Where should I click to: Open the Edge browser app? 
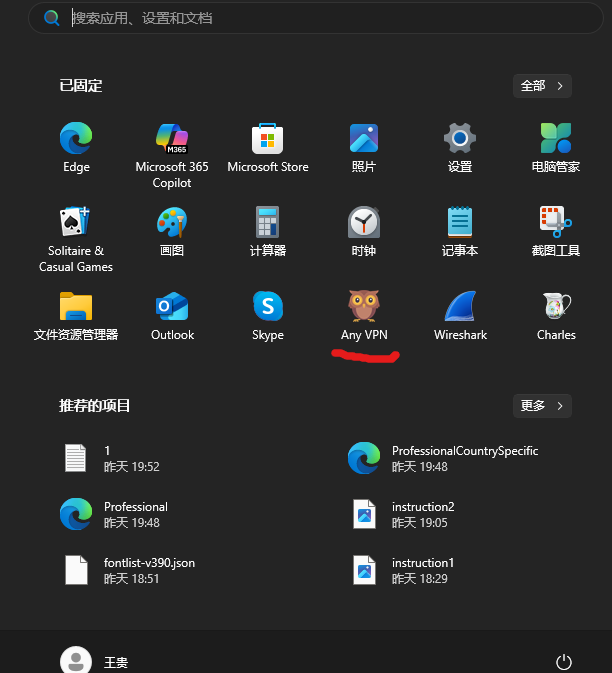(x=76, y=139)
